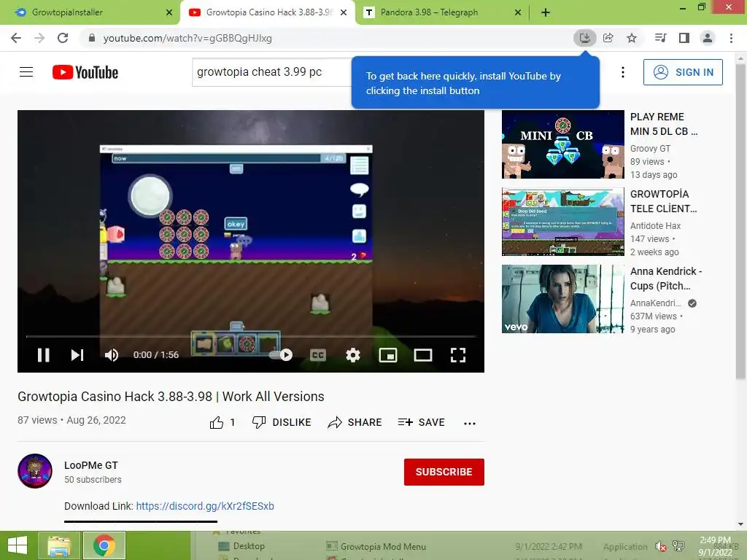Seek on the video progress bar
The width and height of the screenshot is (747, 560).
pyautogui.click(x=251, y=336)
